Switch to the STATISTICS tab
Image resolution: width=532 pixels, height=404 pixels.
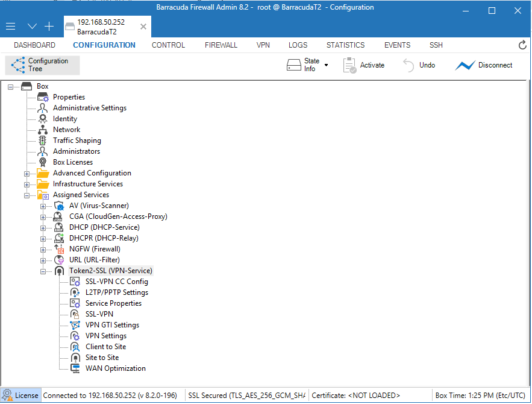point(345,45)
